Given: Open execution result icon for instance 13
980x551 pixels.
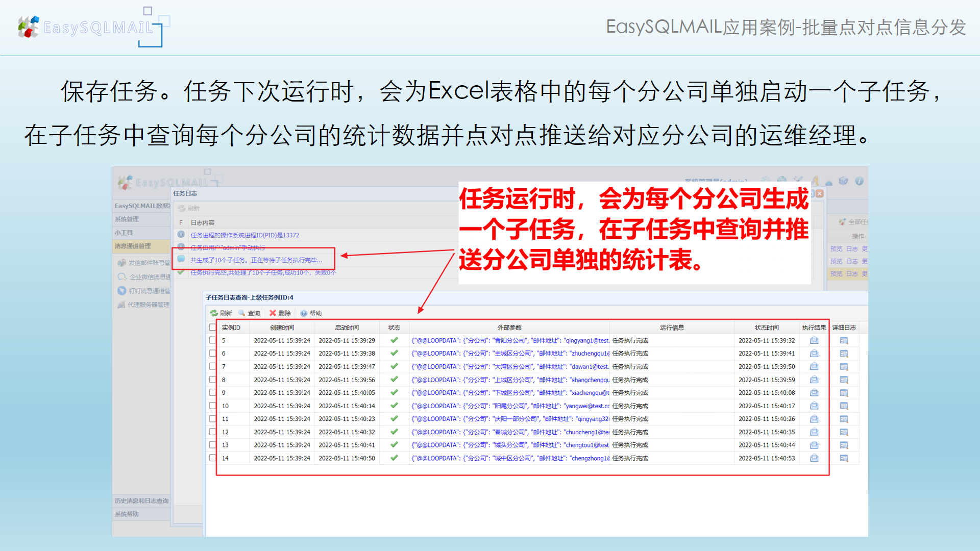Looking at the screenshot, I should tap(814, 445).
